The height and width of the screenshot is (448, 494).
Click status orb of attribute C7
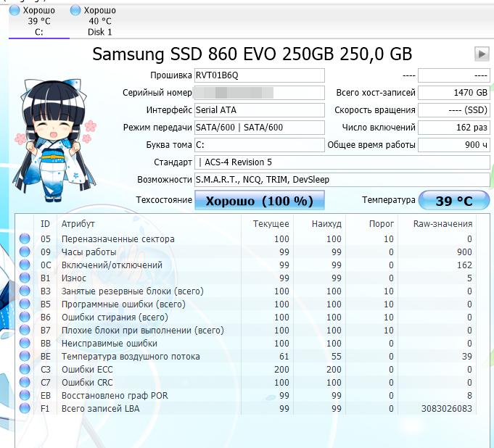pos(25,383)
